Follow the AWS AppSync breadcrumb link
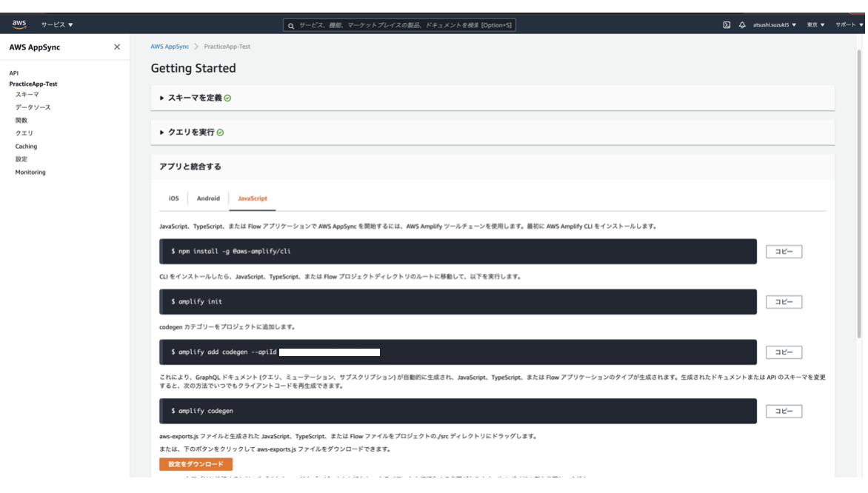The width and height of the screenshot is (868, 493). [170, 47]
